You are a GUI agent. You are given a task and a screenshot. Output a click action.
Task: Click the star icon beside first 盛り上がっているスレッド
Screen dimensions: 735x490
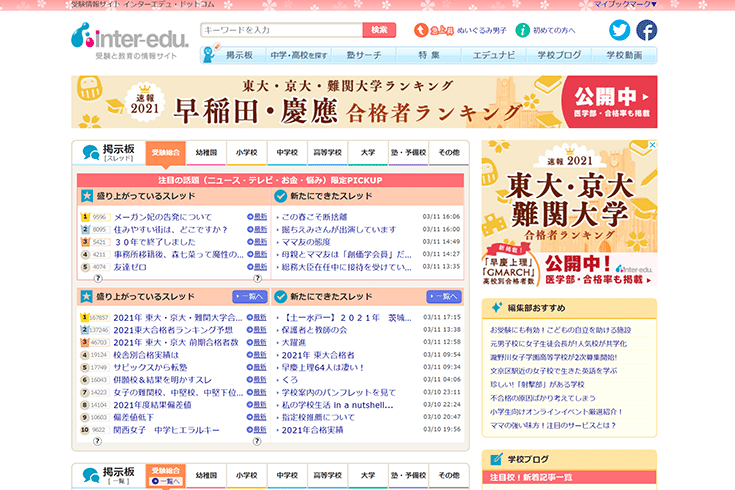tap(87, 196)
